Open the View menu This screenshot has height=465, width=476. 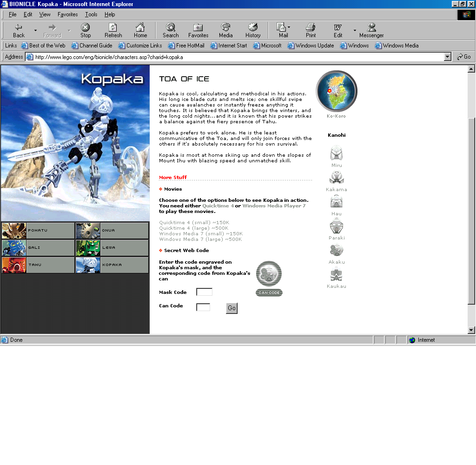(x=45, y=14)
